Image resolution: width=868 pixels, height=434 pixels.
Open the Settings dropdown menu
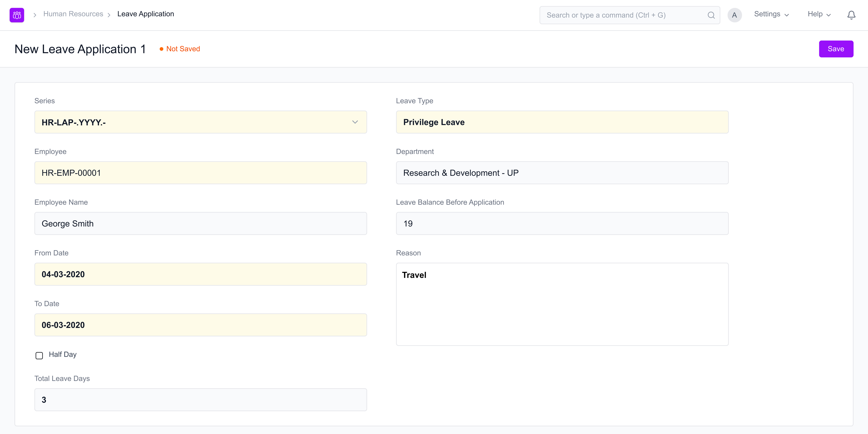772,14
